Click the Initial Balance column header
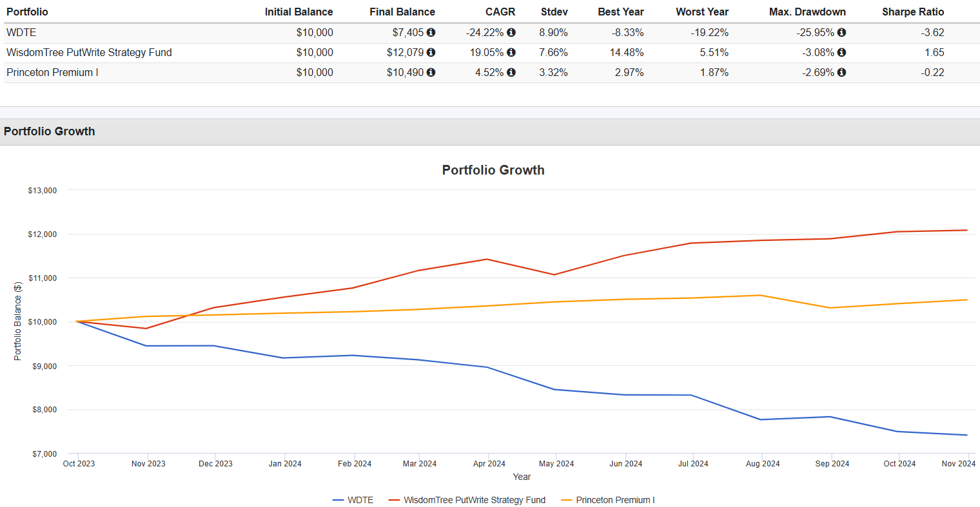This screenshot has height=507, width=980. tap(299, 12)
